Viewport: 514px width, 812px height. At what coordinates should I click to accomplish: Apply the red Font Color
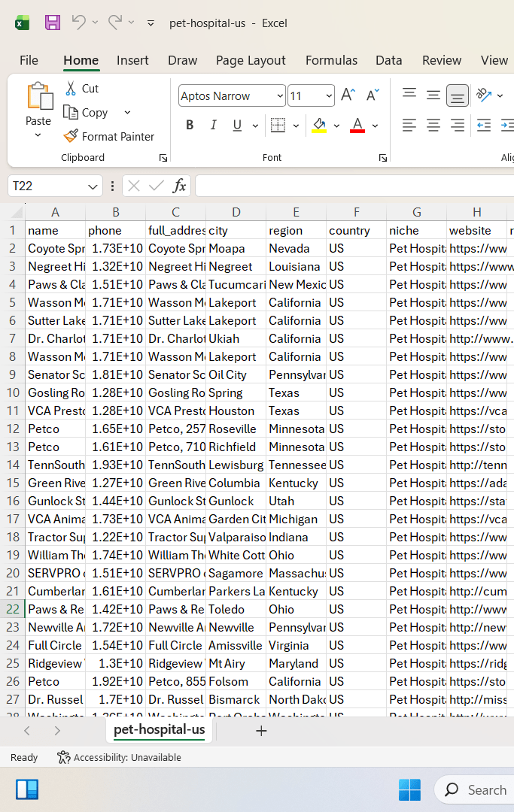tap(357, 126)
